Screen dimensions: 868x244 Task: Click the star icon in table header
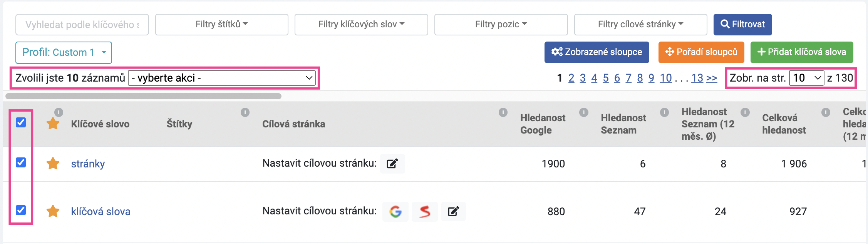coord(53,124)
